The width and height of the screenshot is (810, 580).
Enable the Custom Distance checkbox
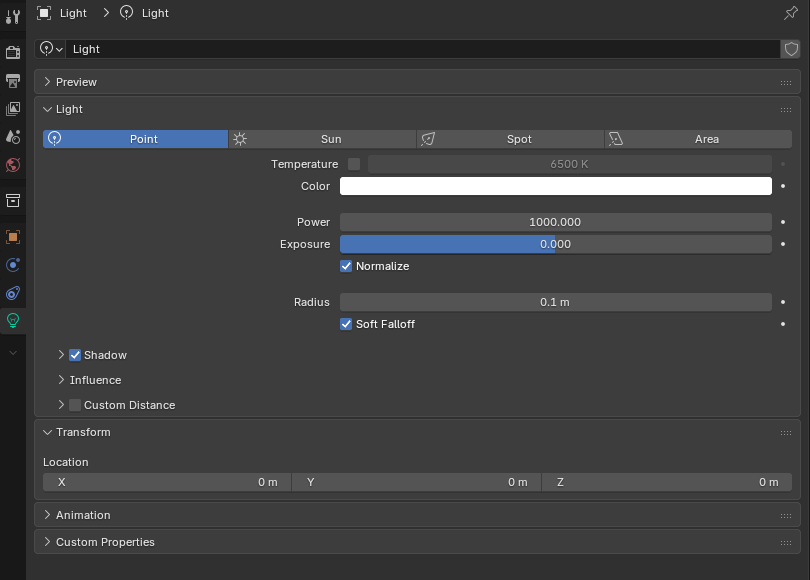pos(75,405)
